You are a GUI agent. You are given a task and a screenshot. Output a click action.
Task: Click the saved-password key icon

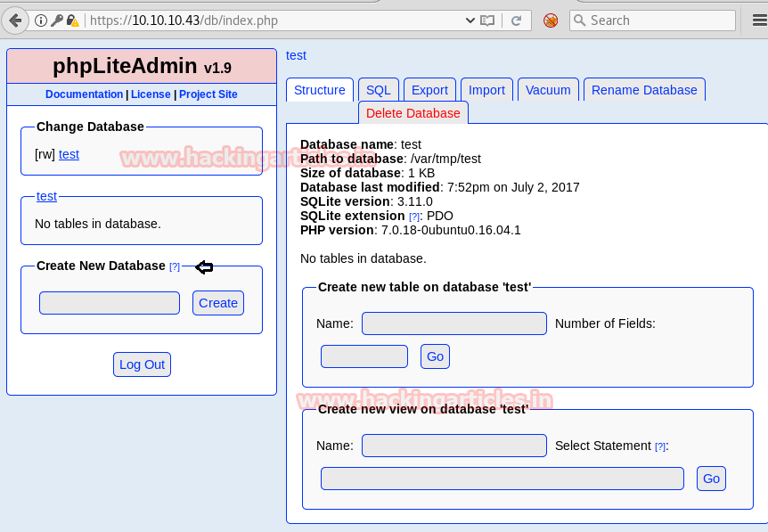(x=57, y=20)
